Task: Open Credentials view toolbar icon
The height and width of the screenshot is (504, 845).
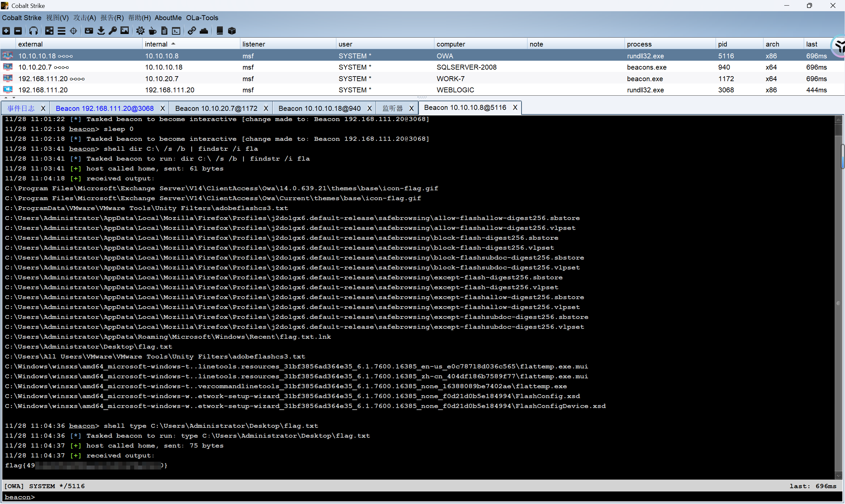Action: pyautogui.click(x=89, y=31)
